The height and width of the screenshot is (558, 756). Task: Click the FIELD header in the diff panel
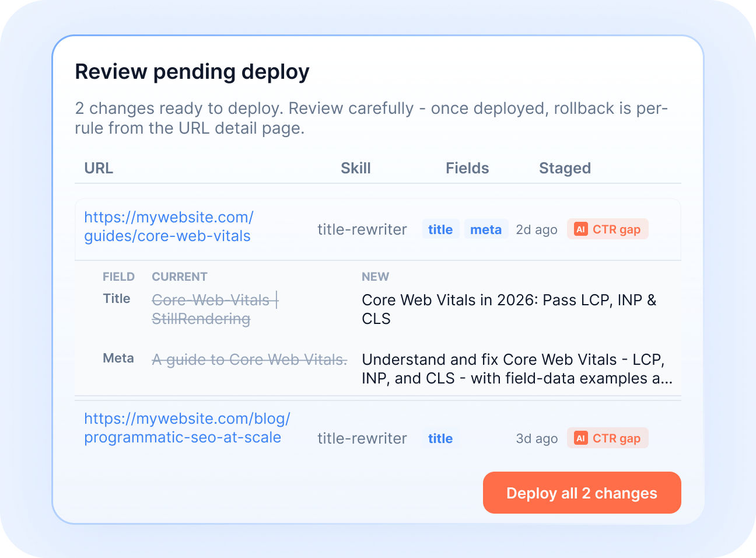point(118,277)
